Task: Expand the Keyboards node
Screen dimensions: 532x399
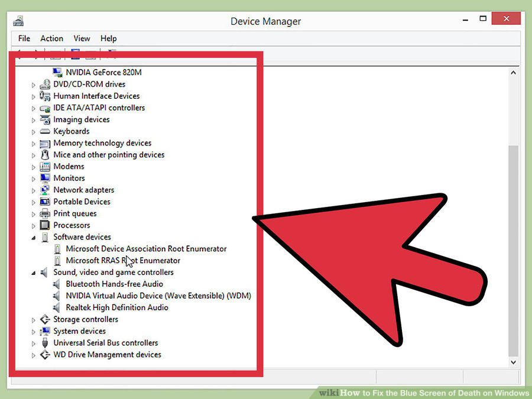Action: pyautogui.click(x=33, y=132)
